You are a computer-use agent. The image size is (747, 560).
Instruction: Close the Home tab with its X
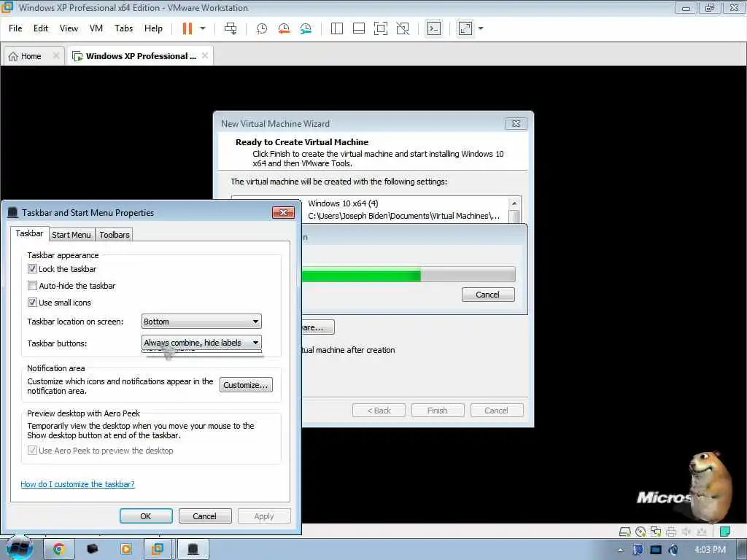(x=55, y=55)
